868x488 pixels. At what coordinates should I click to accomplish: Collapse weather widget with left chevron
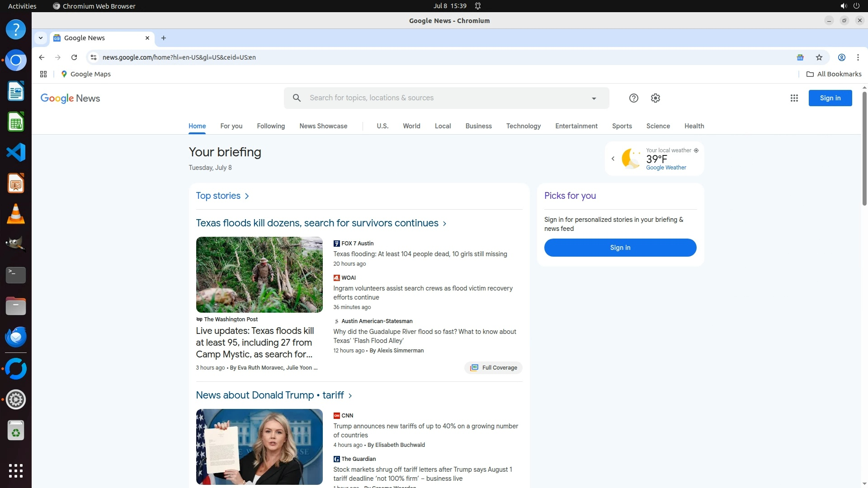(x=613, y=159)
